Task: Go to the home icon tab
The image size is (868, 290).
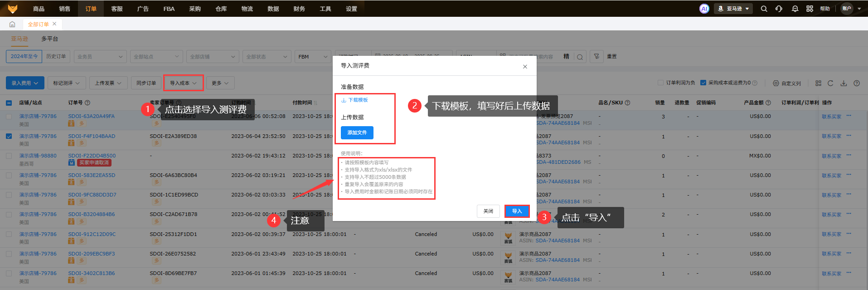Action: 12,24
